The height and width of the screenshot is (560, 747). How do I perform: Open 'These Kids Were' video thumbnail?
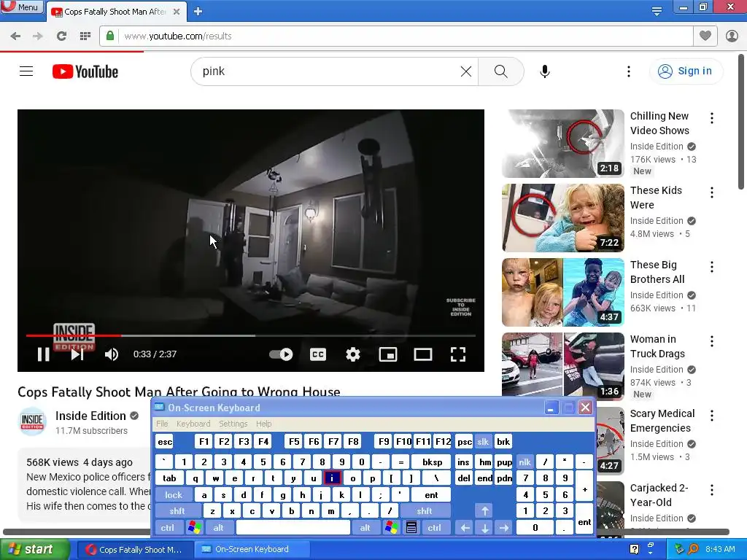(x=562, y=217)
